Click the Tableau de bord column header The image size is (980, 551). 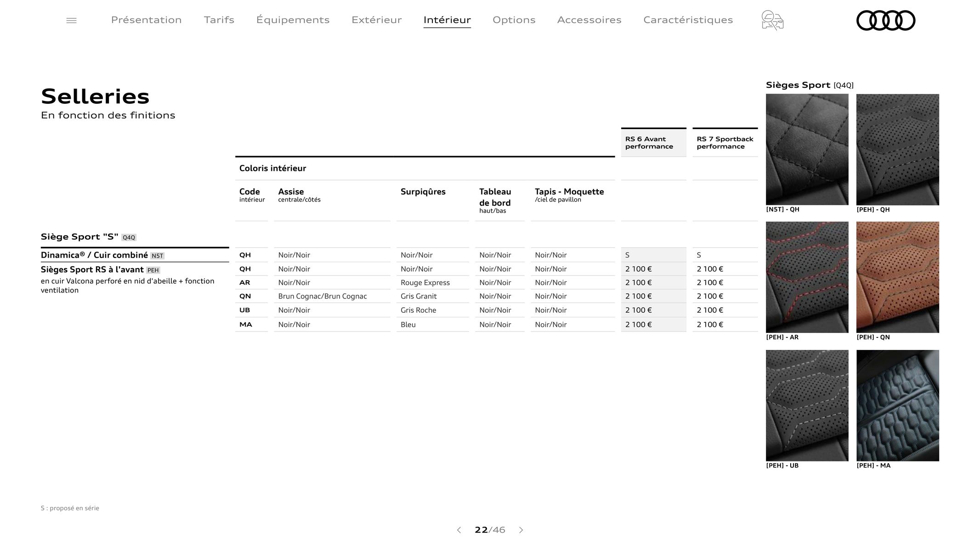pyautogui.click(x=495, y=201)
